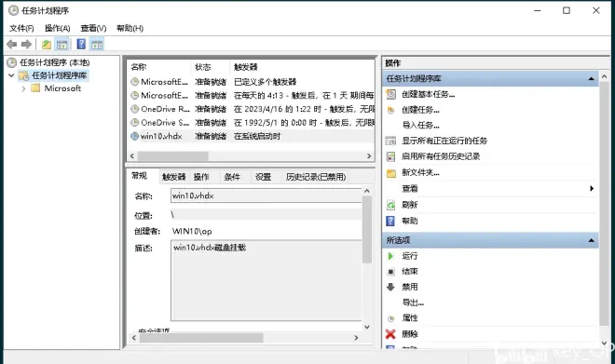Click the clock icon of 任务计划程序 (本地)
This screenshot has height=364, width=615.
12,62
